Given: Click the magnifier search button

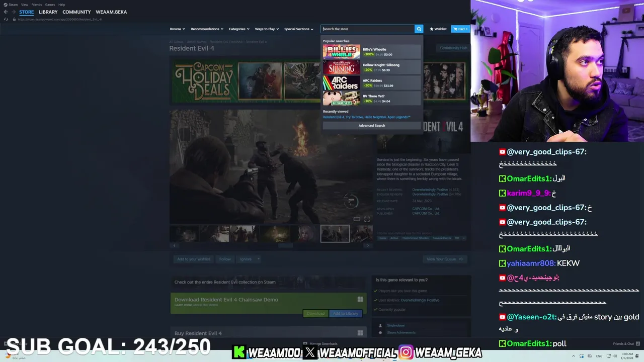Looking at the screenshot, I should 419,29.
